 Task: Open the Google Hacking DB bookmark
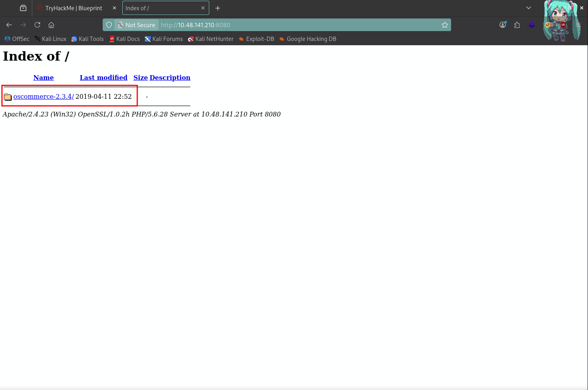pos(308,39)
